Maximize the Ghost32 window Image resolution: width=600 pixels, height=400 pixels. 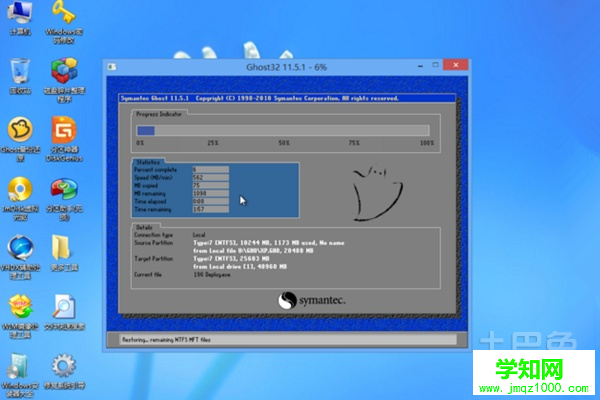pos(435,65)
